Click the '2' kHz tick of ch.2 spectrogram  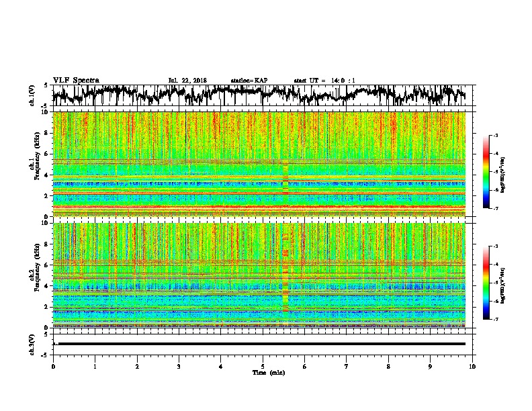tap(46, 307)
